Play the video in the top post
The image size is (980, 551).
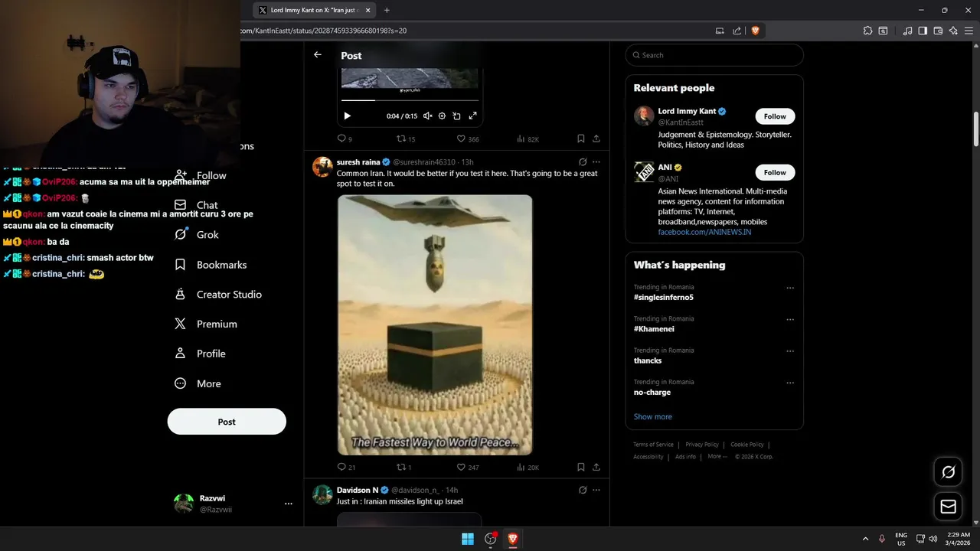347,116
